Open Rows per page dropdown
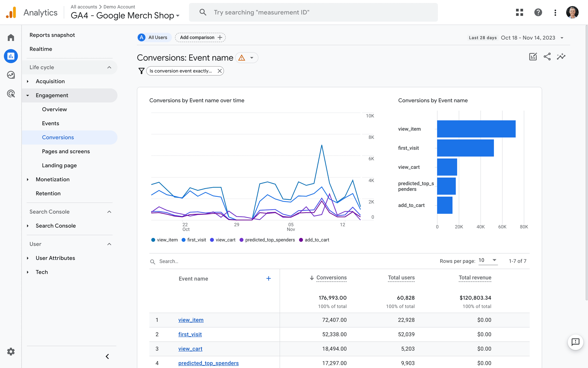Image resolution: width=588 pixels, height=368 pixels. (488, 260)
